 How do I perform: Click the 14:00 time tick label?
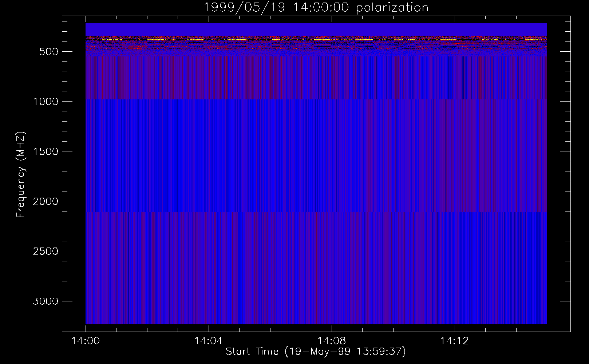[x=86, y=341]
